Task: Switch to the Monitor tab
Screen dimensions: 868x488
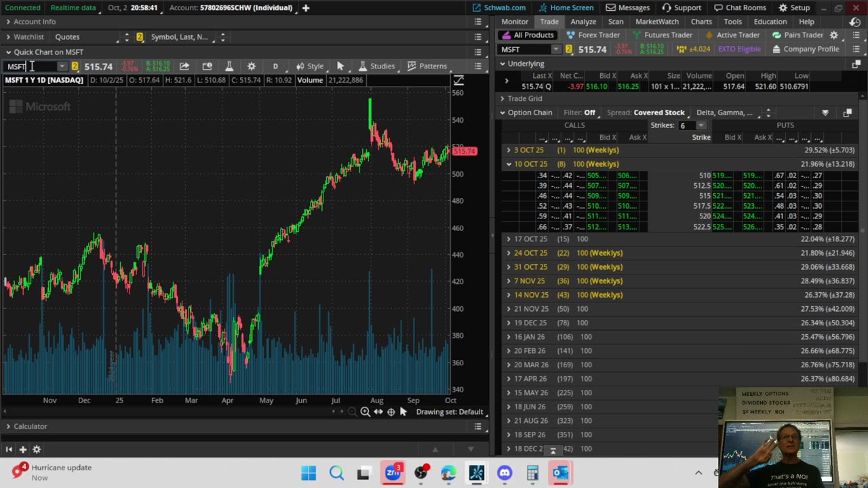Action: tap(515, 22)
